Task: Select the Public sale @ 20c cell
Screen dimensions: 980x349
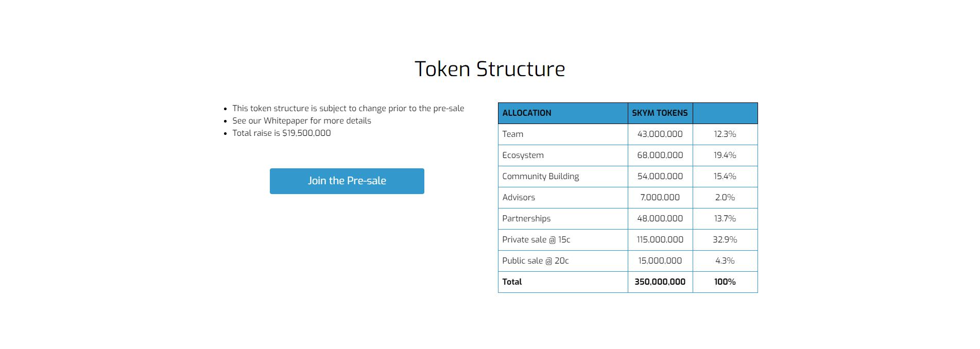Action: pyautogui.click(x=563, y=261)
